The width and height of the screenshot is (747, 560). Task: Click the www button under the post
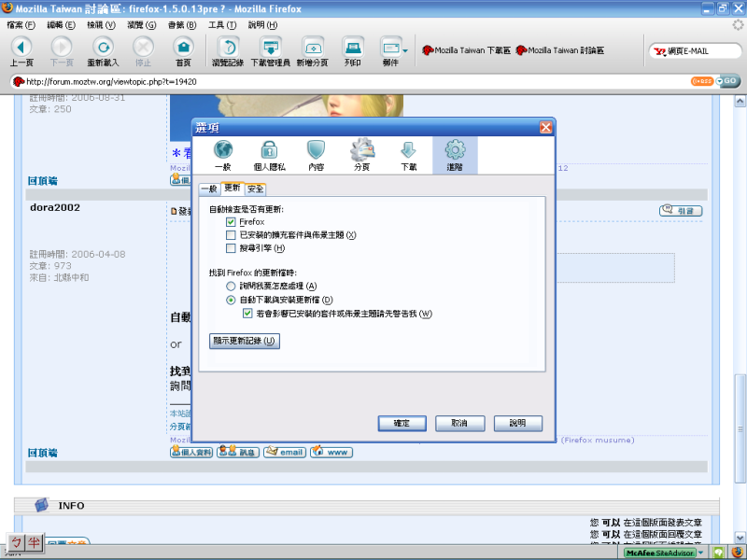pyautogui.click(x=331, y=452)
